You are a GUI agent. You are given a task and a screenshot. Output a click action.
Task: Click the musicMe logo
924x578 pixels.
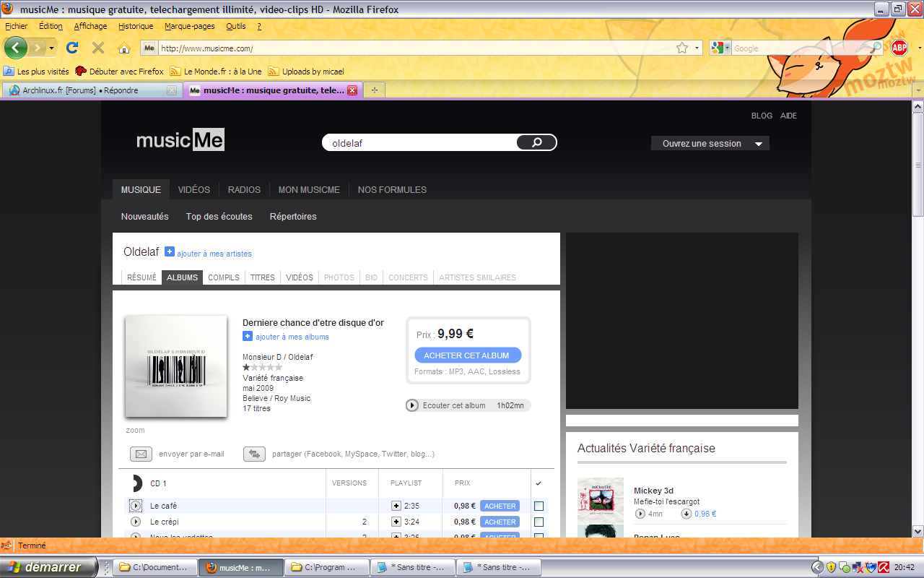click(180, 139)
